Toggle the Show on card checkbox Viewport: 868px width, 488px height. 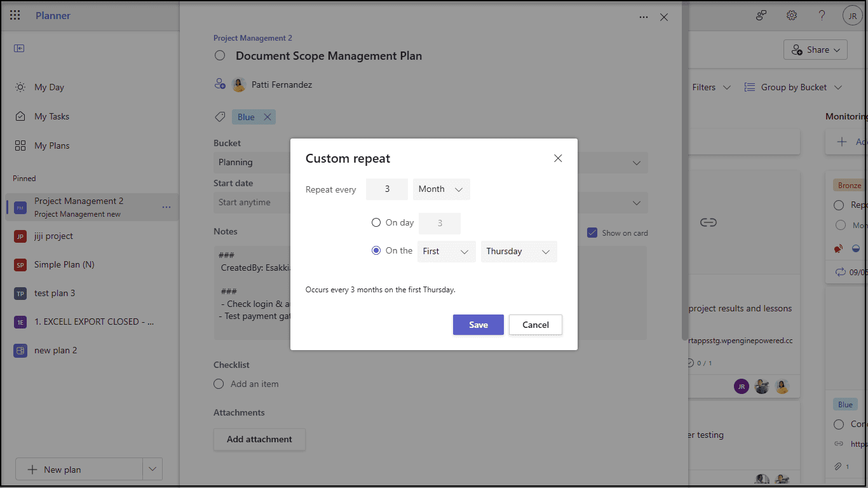click(592, 233)
